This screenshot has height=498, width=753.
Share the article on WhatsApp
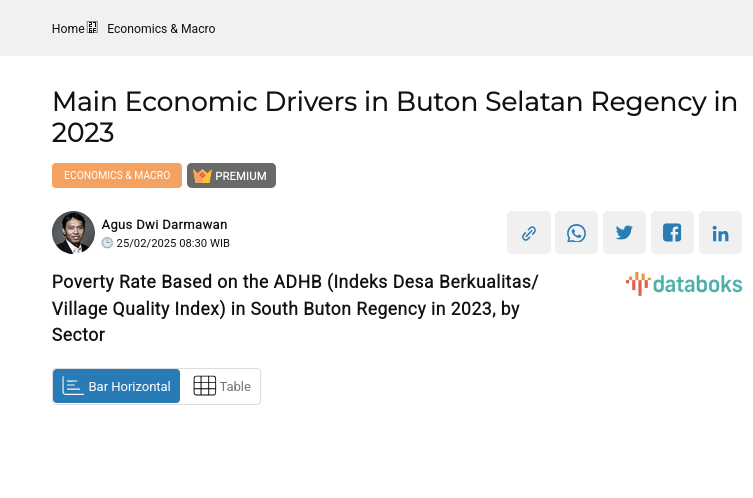(x=576, y=232)
